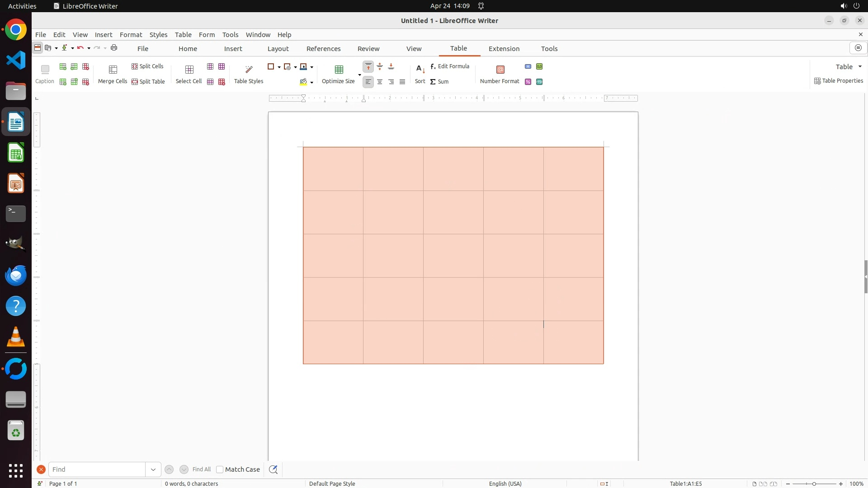
Task: Click the Edit Formula button
Action: 450,66
